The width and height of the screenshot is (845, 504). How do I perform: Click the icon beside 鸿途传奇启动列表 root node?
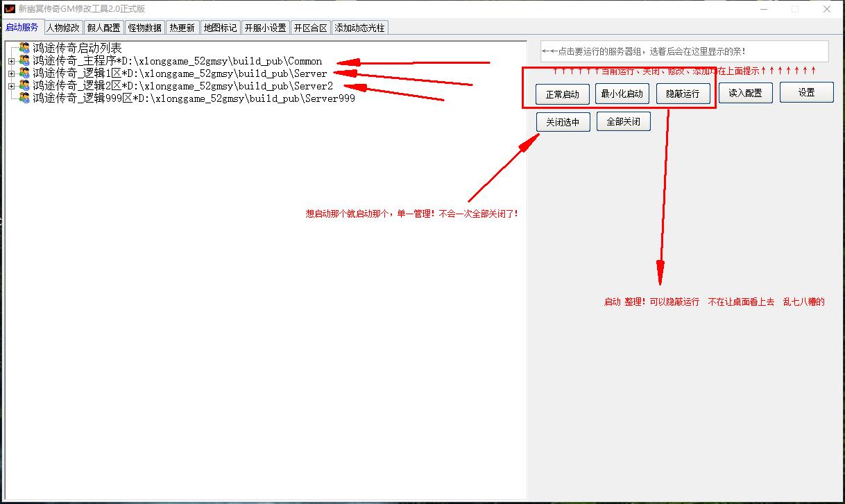24,48
